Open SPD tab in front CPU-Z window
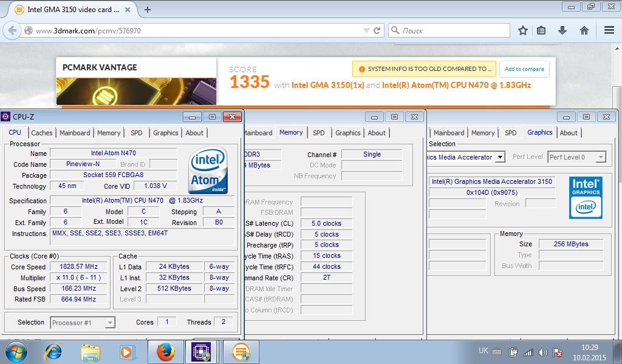Image resolution: width=622 pixels, height=364 pixels. [x=137, y=133]
